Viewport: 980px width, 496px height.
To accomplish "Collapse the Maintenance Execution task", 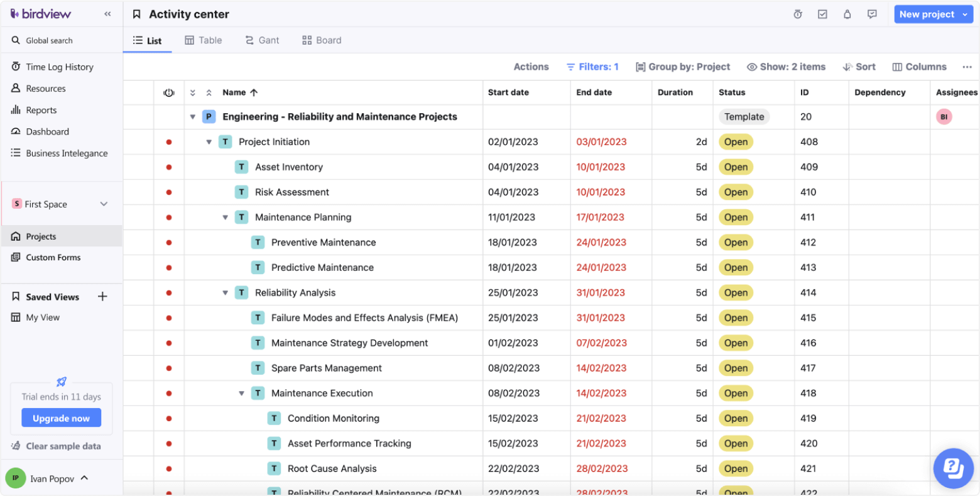I will point(242,394).
